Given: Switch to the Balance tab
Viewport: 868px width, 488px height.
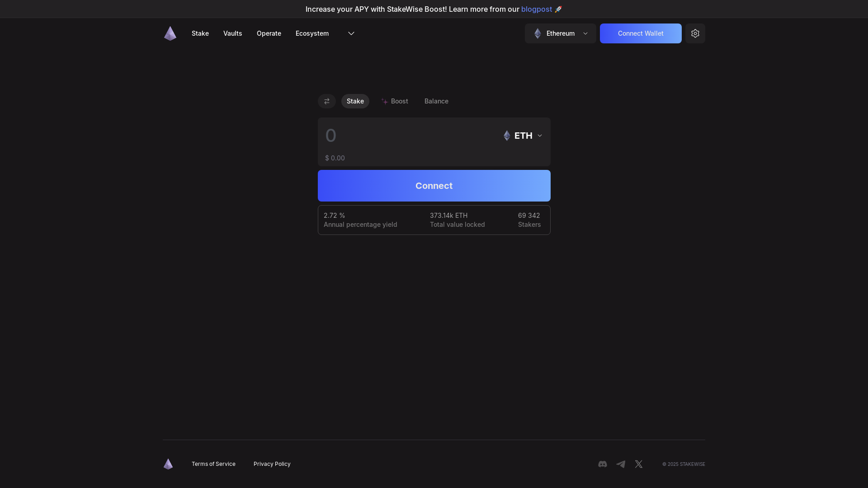Looking at the screenshot, I should tap(436, 101).
